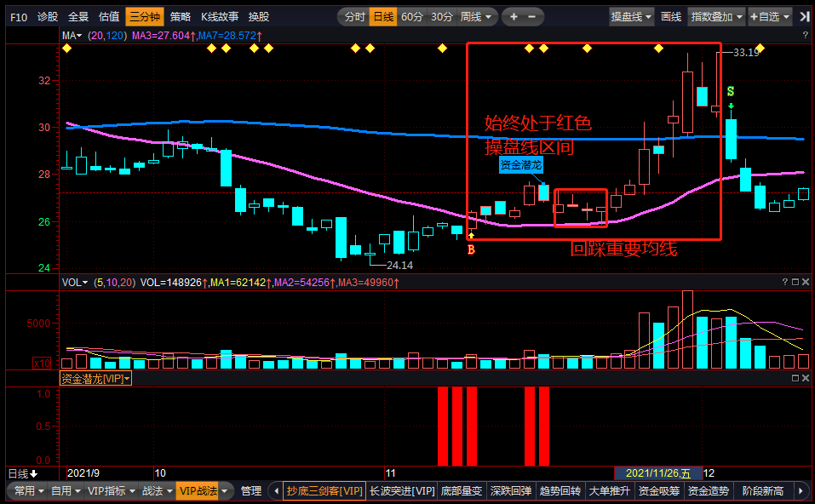Click help question mark in VOL panel
The image size is (815, 504).
(784, 283)
